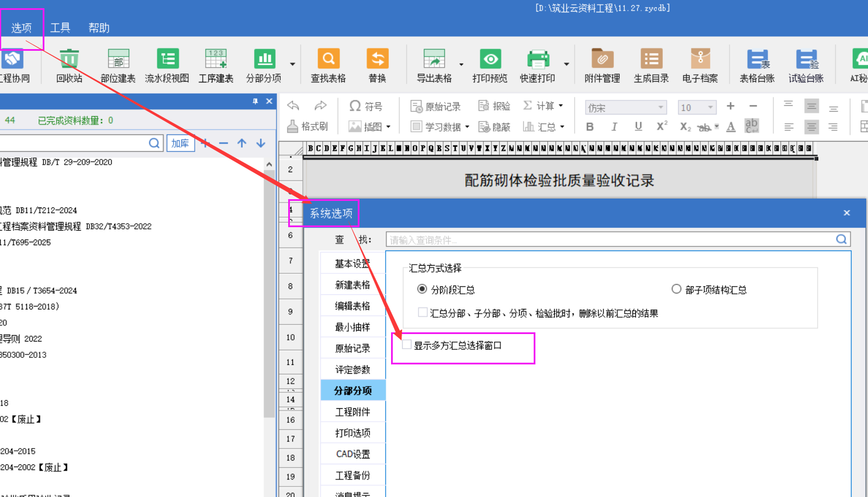Click the 替换 replace icon
Image resolution: width=868 pixels, height=497 pixels.
point(377,65)
